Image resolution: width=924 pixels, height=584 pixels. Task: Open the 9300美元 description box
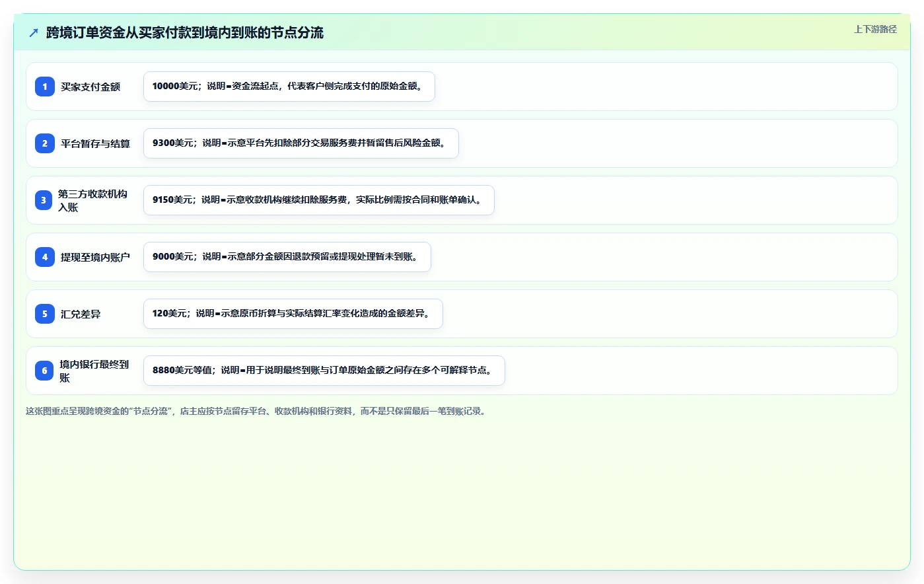(301, 143)
